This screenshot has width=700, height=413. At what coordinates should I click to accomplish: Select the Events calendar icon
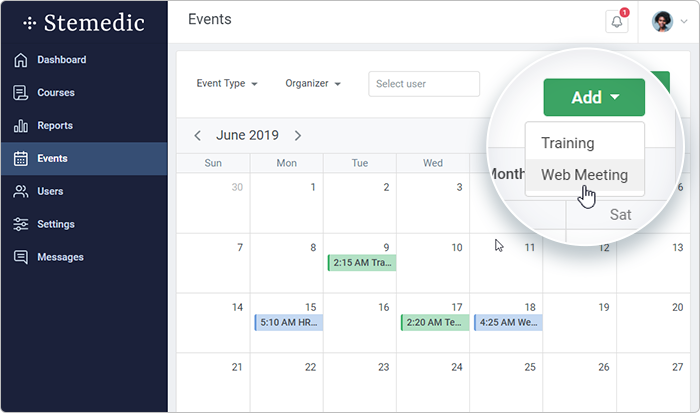click(x=21, y=159)
